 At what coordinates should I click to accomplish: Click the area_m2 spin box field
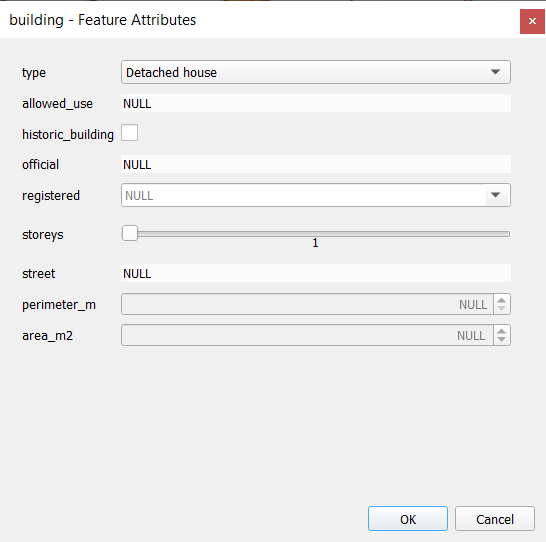(x=307, y=335)
